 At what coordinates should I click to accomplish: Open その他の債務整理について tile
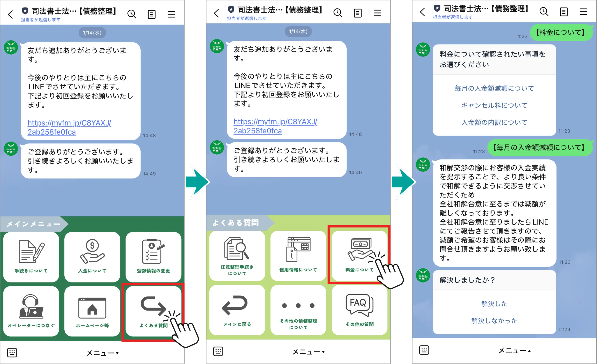click(x=298, y=310)
